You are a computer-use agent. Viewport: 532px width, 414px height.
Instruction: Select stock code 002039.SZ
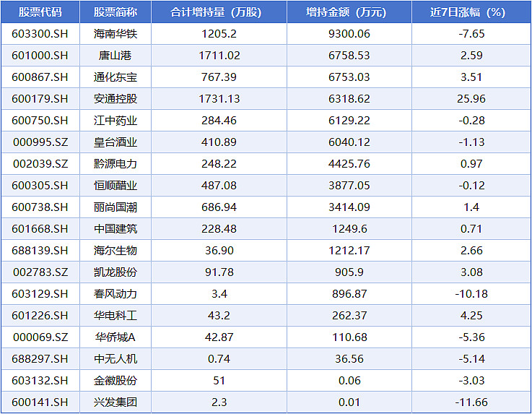click(40, 164)
